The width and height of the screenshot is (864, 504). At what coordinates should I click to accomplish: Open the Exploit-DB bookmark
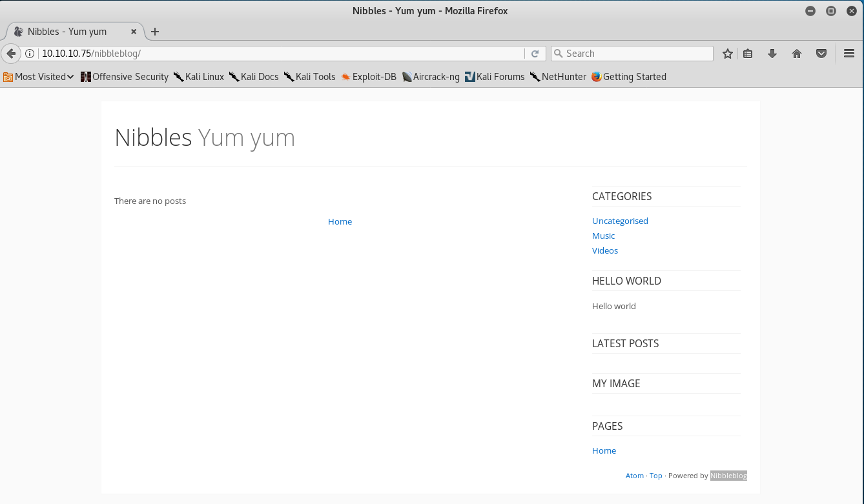369,77
